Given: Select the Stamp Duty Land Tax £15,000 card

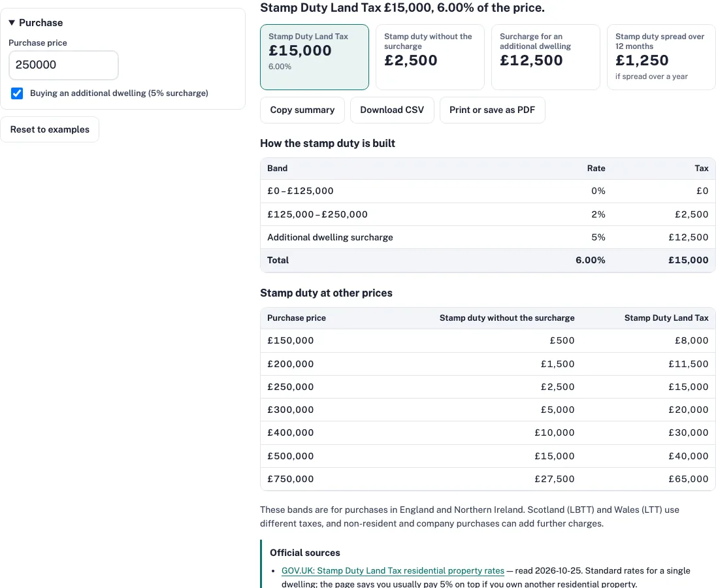Looking at the screenshot, I should pyautogui.click(x=314, y=57).
